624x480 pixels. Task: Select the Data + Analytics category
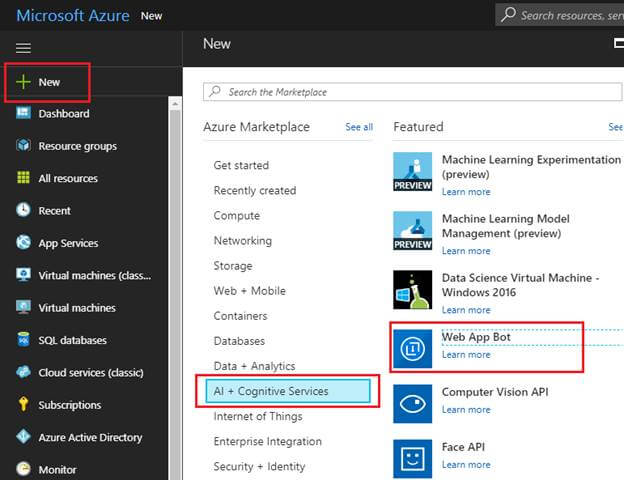(254, 366)
